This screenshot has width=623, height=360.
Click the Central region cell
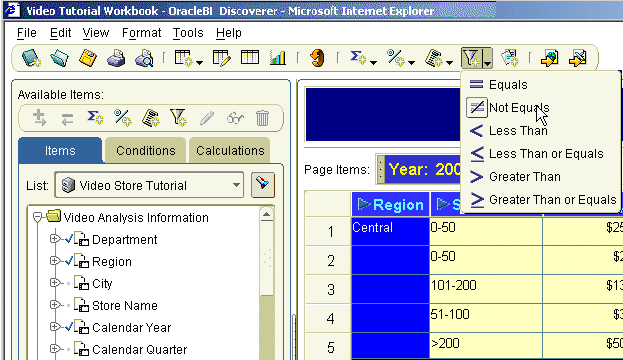[390, 231]
